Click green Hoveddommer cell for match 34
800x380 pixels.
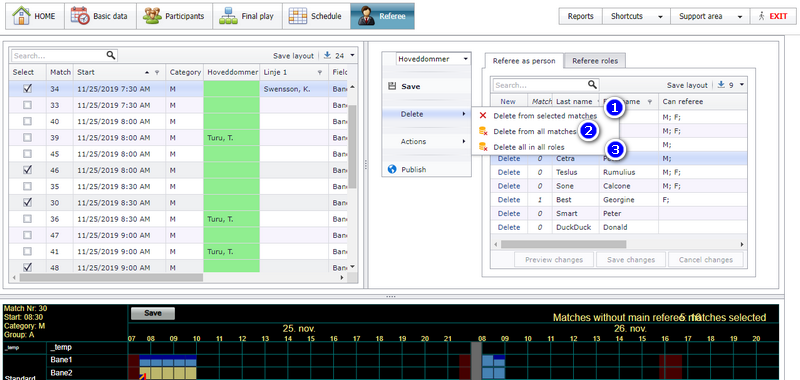pos(232,89)
